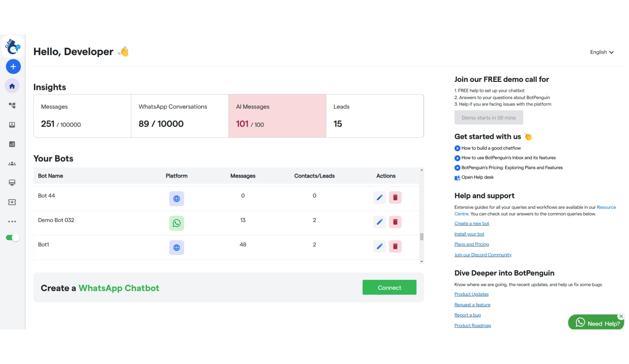Open Plans and Pricing link
Viewport: 629px width, 364px height.
coord(472,245)
